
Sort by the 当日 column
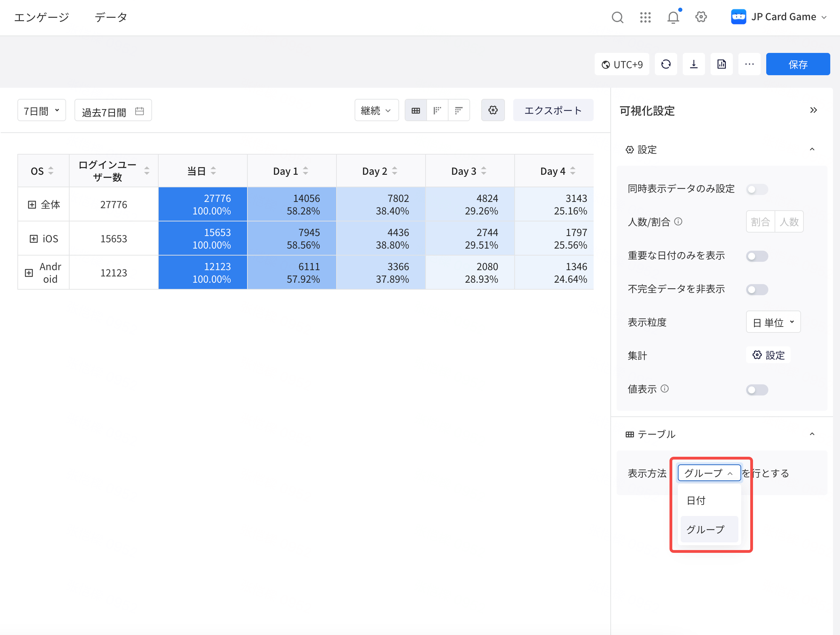pos(213,171)
